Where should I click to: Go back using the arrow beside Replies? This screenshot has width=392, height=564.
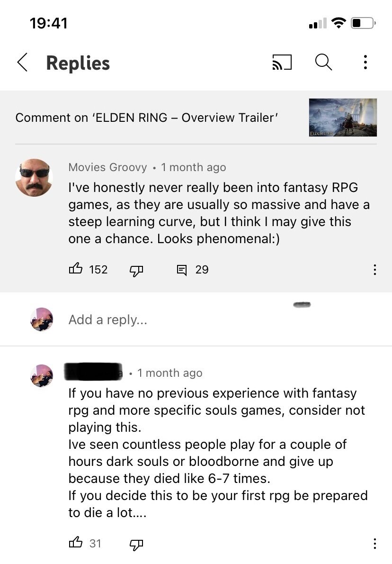[23, 62]
